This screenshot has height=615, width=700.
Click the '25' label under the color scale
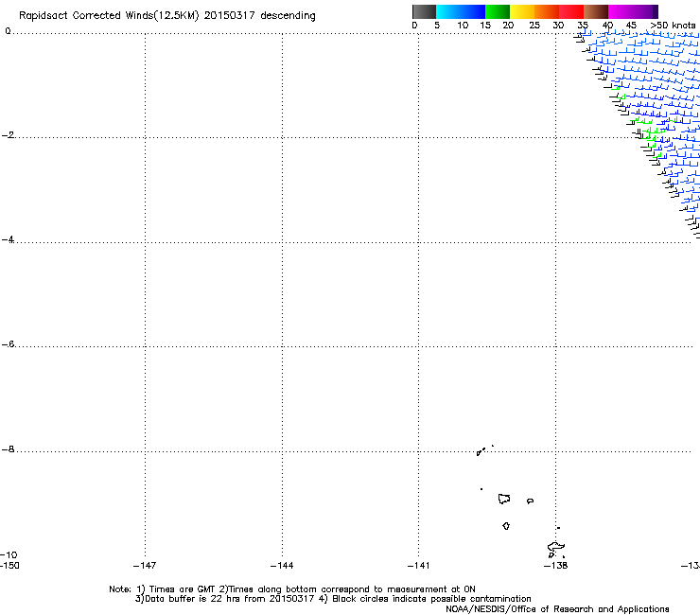[534, 25]
